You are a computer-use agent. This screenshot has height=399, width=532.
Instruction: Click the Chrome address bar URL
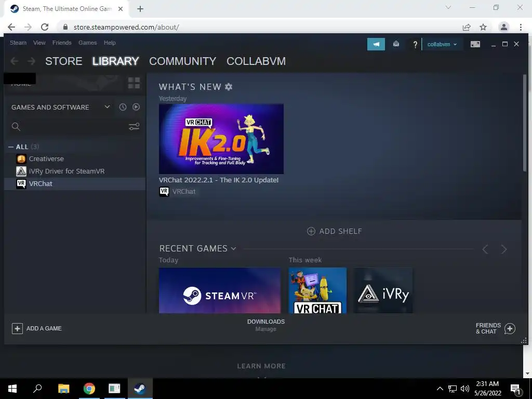coord(126,27)
